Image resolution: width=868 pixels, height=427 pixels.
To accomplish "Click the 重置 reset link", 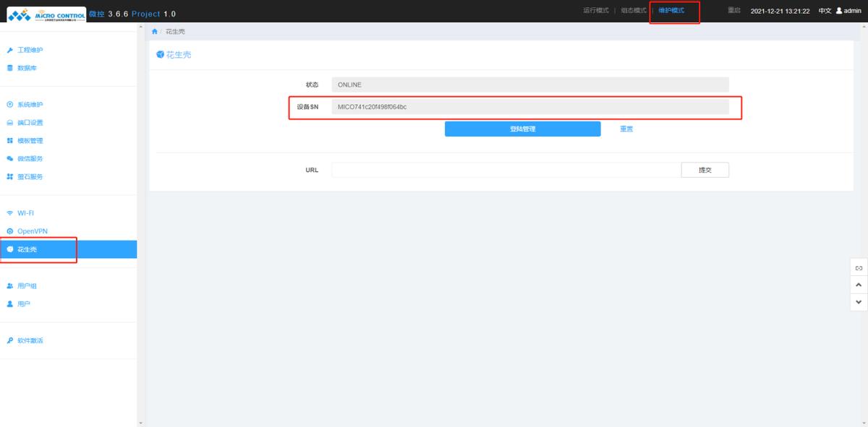I will [626, 129].
